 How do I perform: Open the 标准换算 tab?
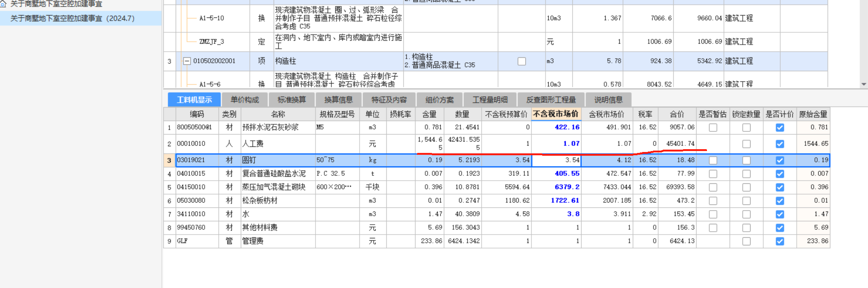coord(292,100)
